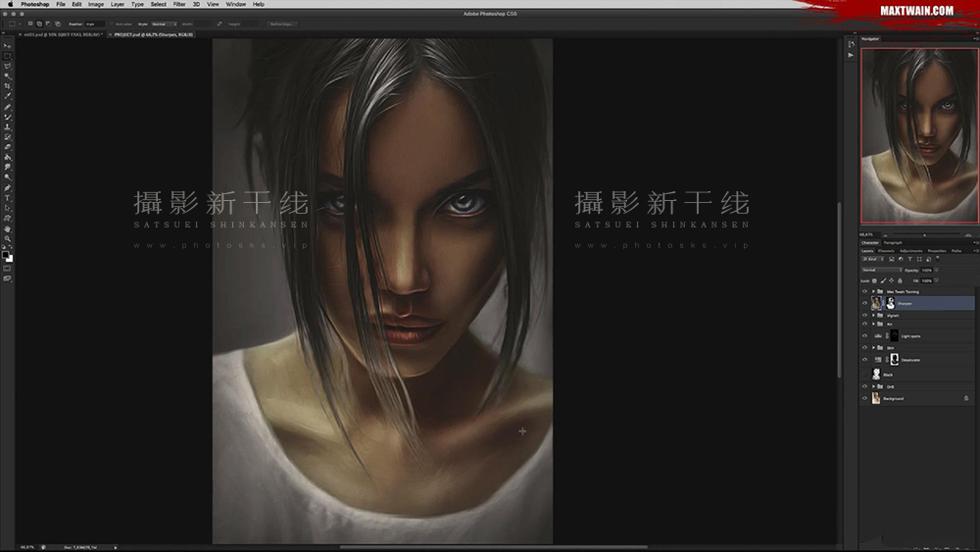Expand the Skin group
The width and height of the screenshot is (980, 552).
tap(873, 348)
